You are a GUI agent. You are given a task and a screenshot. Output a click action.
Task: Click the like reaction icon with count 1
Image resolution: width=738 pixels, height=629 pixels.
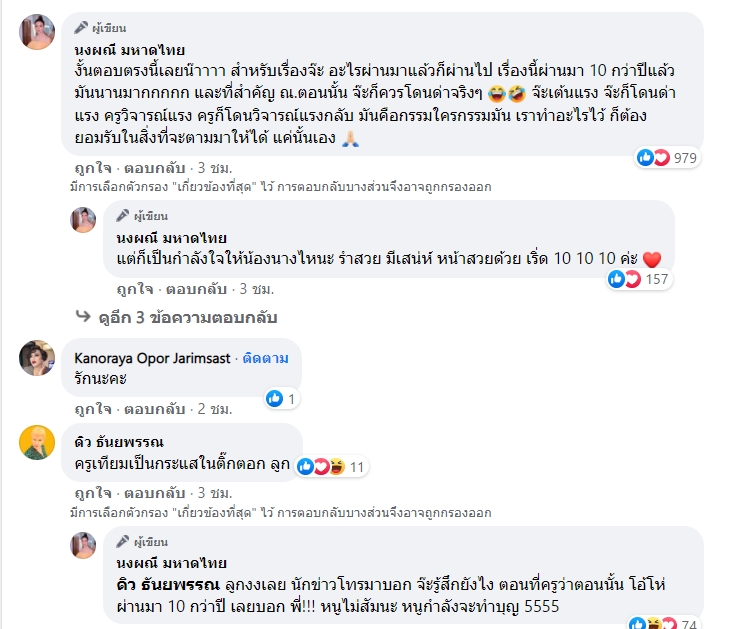pos(275,398)
